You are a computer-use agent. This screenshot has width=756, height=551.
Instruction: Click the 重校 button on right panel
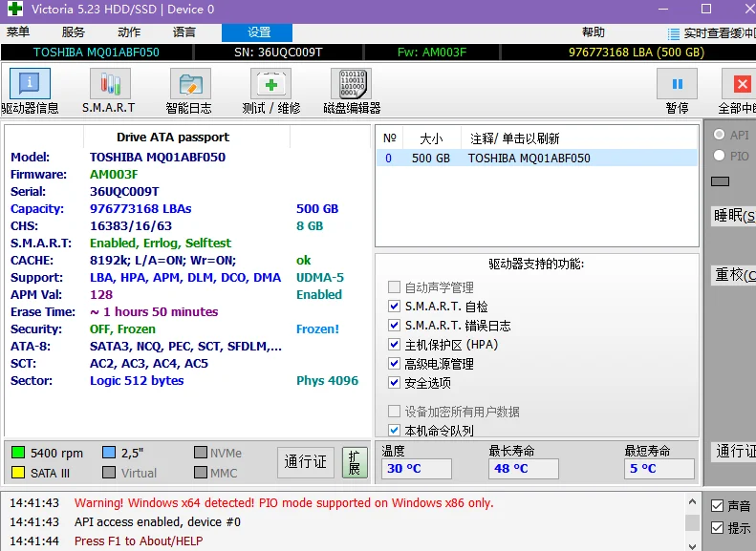point(734,275)
